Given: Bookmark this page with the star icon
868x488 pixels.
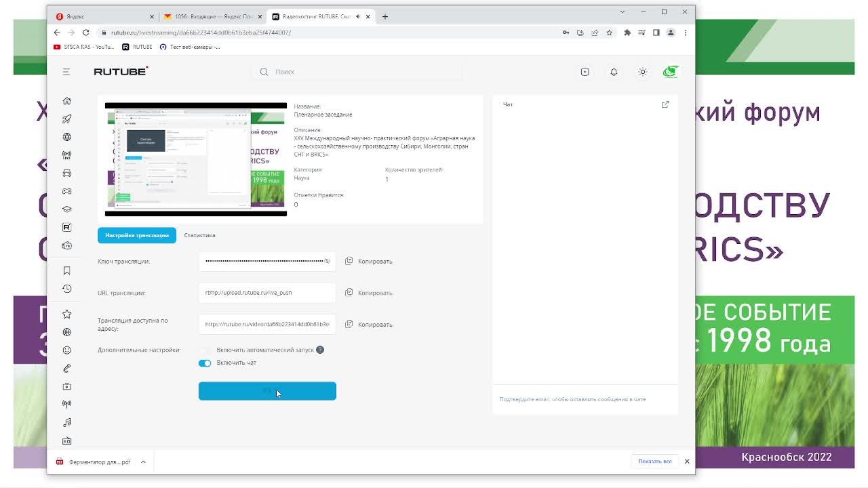Looking at the screenshot, I should pyautogui.click(x=609, y=33).
